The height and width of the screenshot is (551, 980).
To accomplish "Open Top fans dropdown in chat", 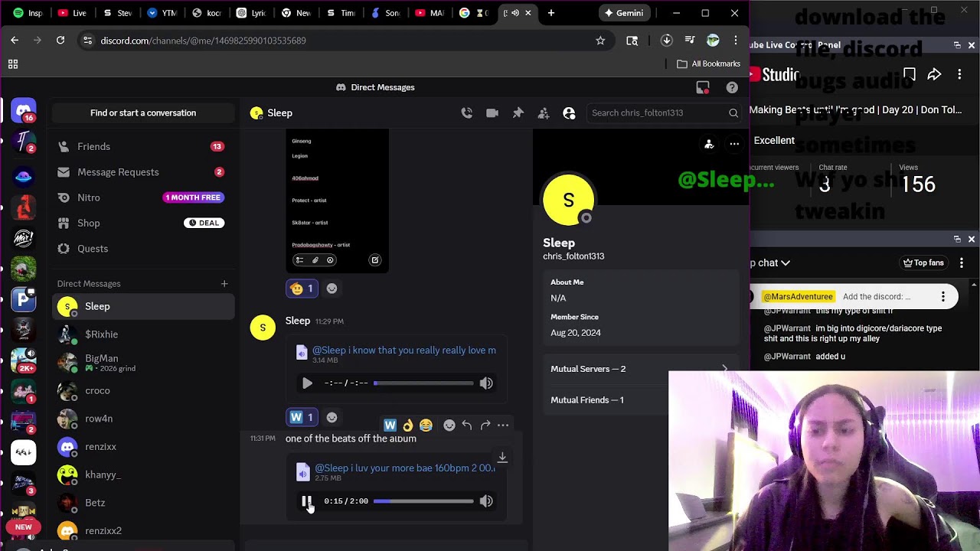I will pos(923,262).
